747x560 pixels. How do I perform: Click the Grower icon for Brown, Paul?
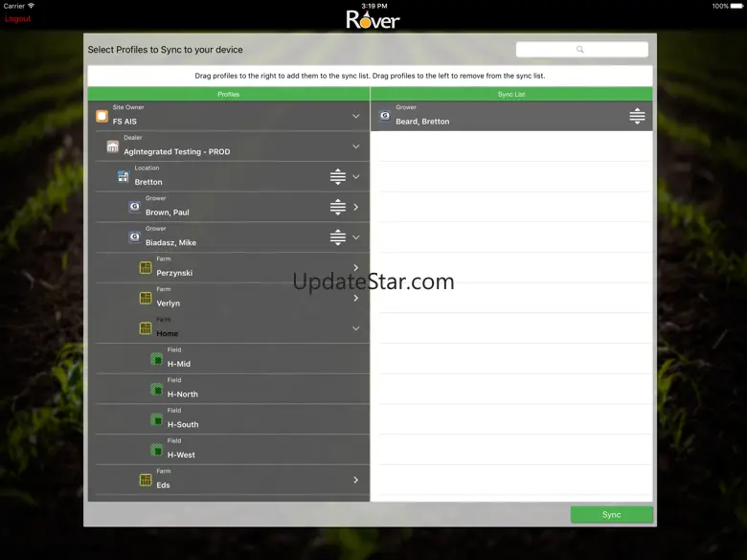click(x=135, y=207)
